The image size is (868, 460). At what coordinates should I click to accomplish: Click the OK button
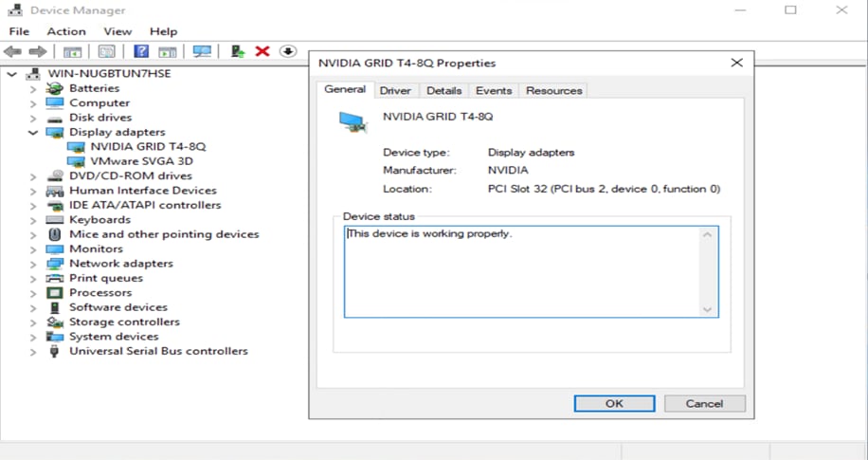point(614,403)
